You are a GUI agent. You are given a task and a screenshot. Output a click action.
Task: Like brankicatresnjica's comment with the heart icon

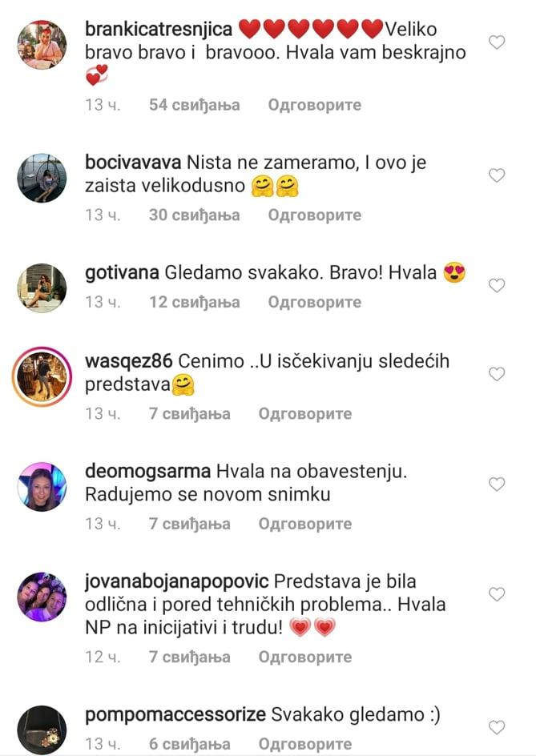497,42
